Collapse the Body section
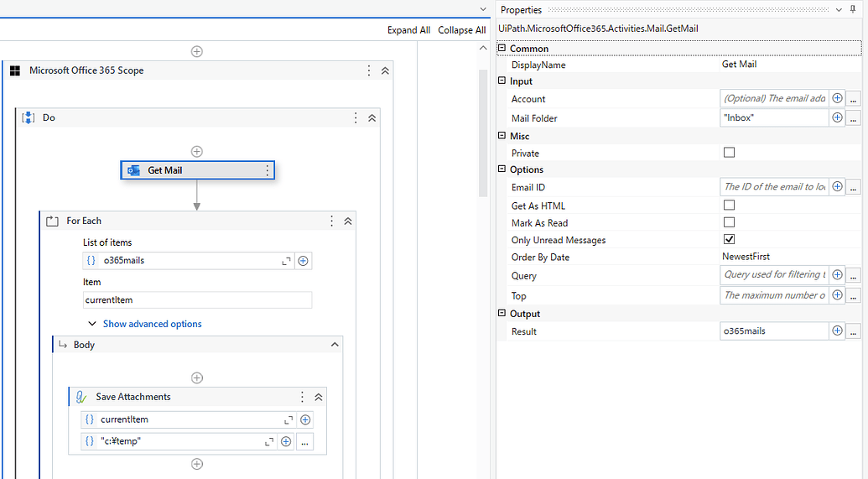868x479 pixels. click(x=335, y=345)
